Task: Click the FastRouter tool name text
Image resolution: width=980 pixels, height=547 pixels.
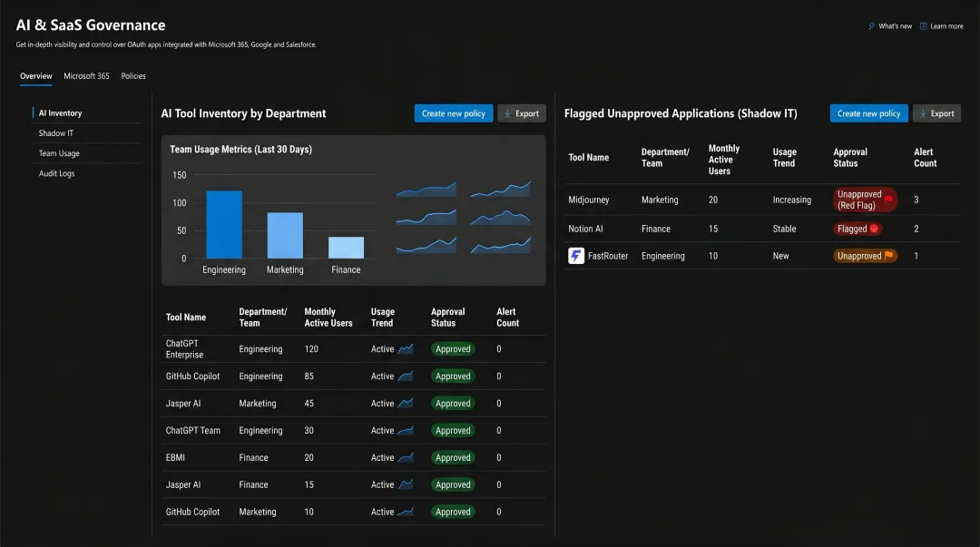Action: point(607,256)
